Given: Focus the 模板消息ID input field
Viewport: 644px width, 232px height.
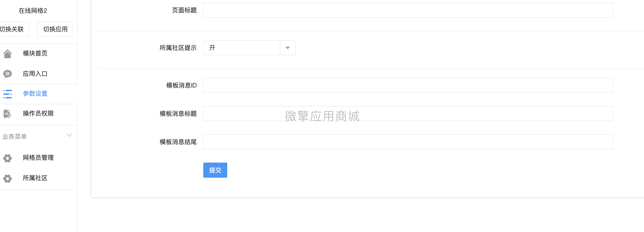Looking at the screenshot, I should click(x=408, y=85).
